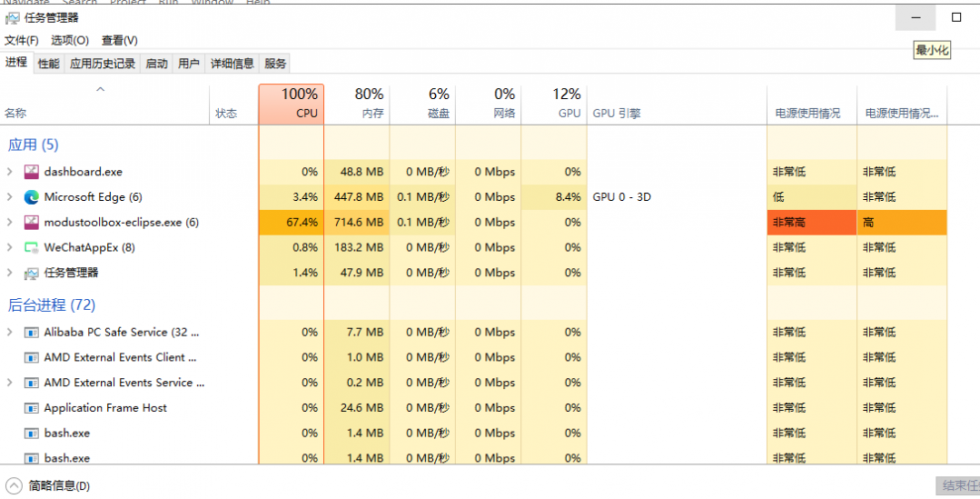
Task: Click the 任务管理器 icon in the apps list
Action: pyautogui.click(x=31, y=274)
